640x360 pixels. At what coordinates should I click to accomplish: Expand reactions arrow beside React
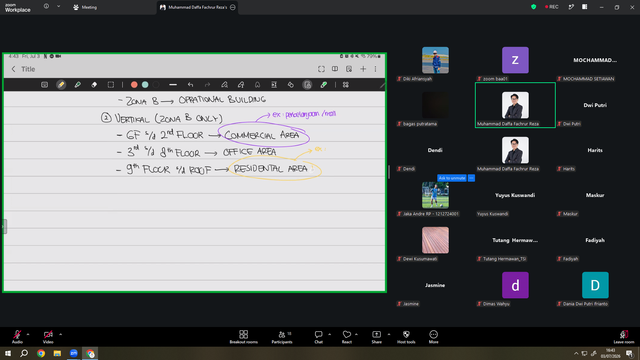(x=356, y=334)
